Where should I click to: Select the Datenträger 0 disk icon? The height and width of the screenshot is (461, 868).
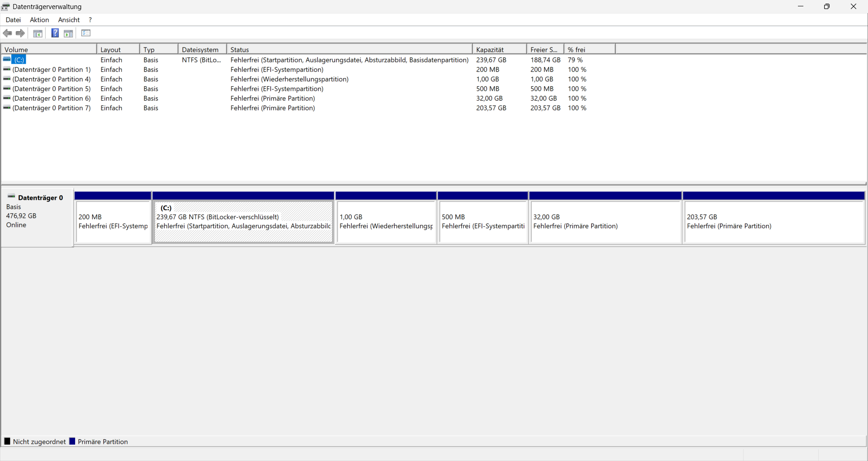click(x=11, y=195)
